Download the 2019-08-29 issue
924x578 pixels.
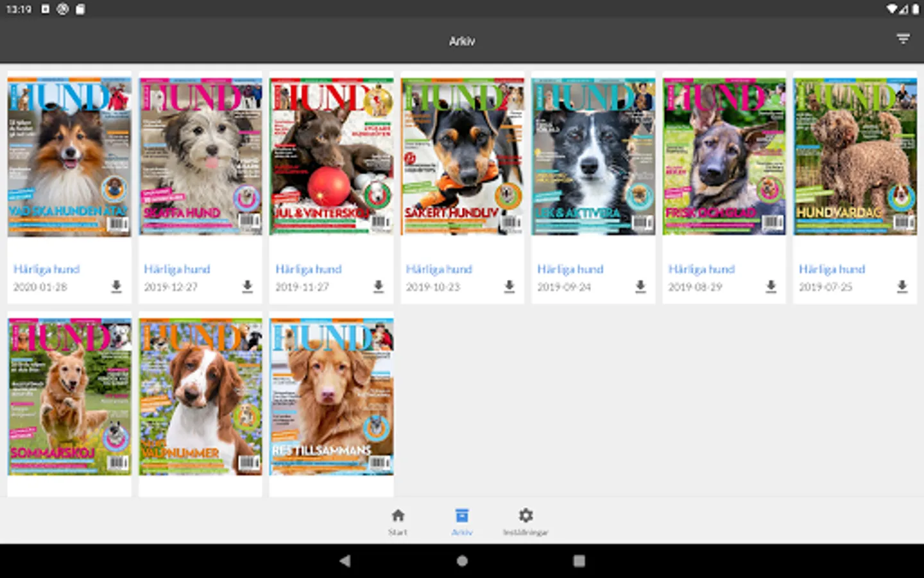771,286
